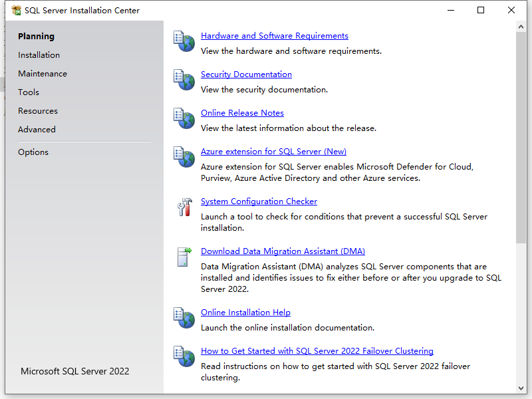Click the globe icon beside Hardware and Software Requirements
The image size is (532, 399).
(x=184, y=41)
